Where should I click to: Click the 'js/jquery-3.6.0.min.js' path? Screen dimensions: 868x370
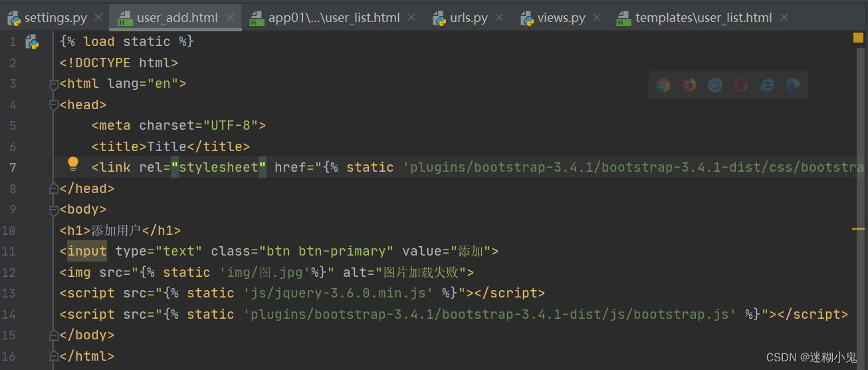click(338, 293)
